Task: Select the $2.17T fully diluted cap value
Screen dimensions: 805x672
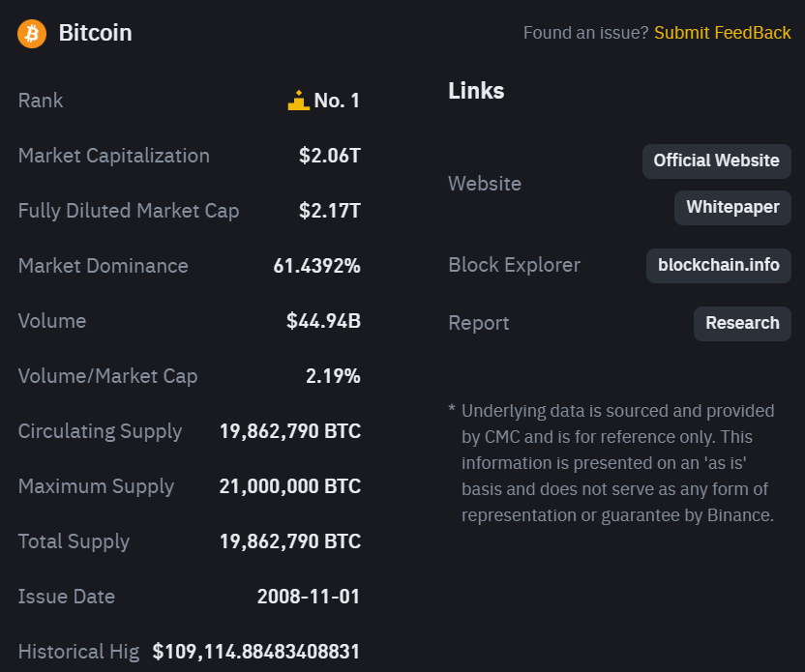Action: 329,211
